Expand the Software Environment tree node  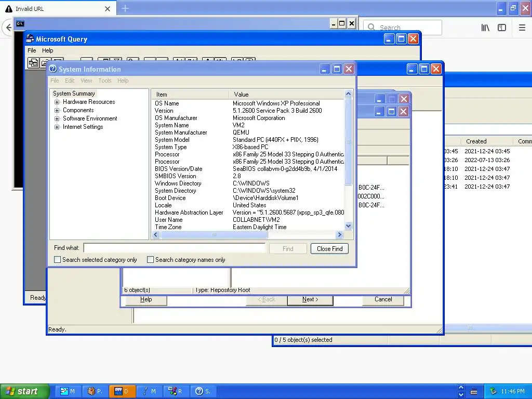tap(57, 118)
